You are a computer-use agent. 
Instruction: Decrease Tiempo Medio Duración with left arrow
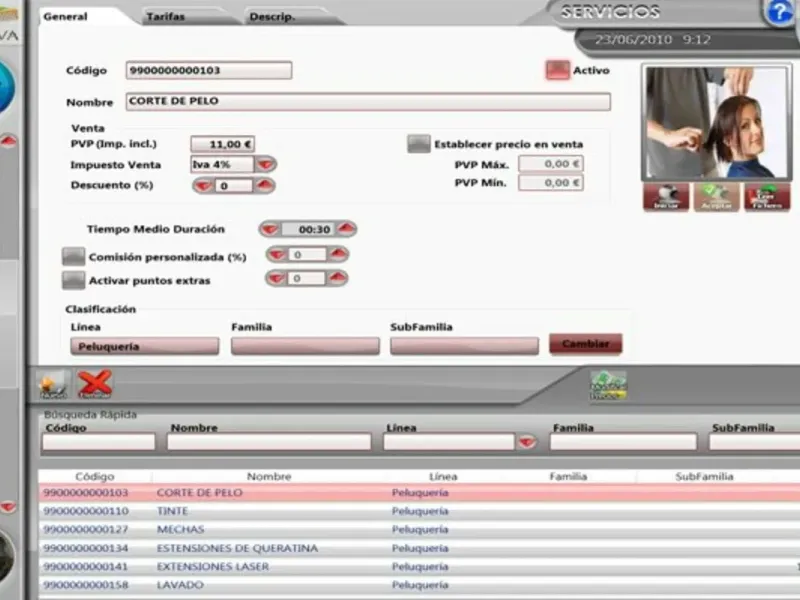click(x=269, y=229)
